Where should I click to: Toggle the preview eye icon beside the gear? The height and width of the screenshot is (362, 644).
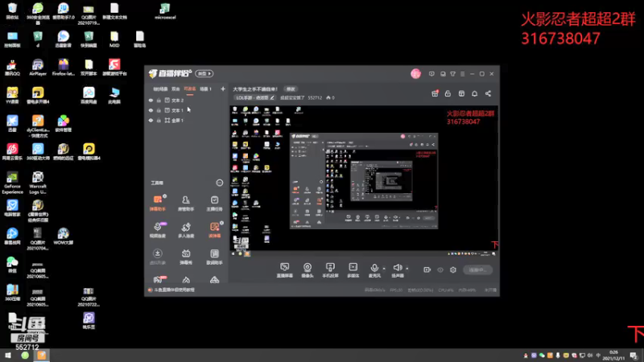[x=440, y=269]
